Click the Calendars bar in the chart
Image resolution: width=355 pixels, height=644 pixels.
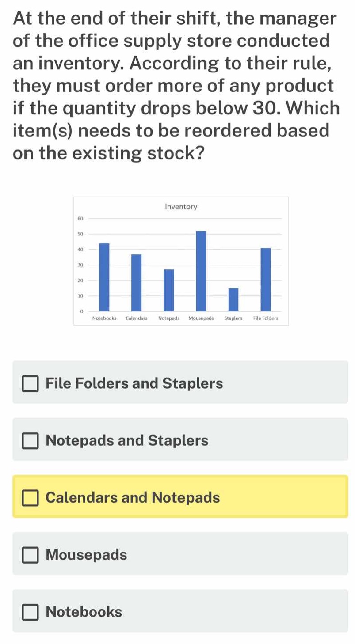[136, 283]
